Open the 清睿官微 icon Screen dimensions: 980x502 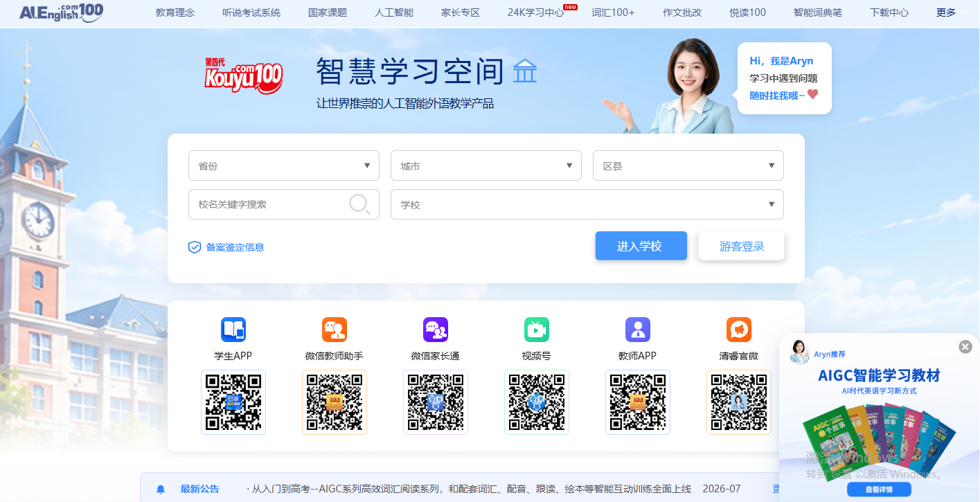pos(739,330)
